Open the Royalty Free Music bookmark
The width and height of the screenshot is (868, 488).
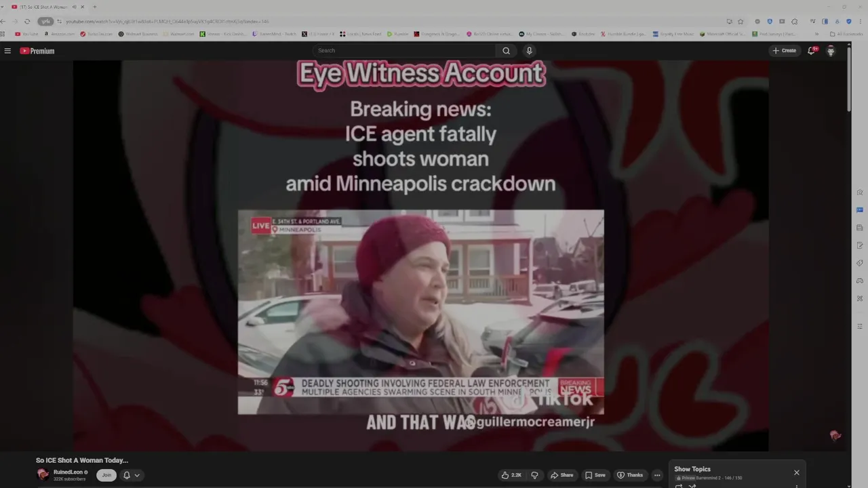tap(673, 34)
